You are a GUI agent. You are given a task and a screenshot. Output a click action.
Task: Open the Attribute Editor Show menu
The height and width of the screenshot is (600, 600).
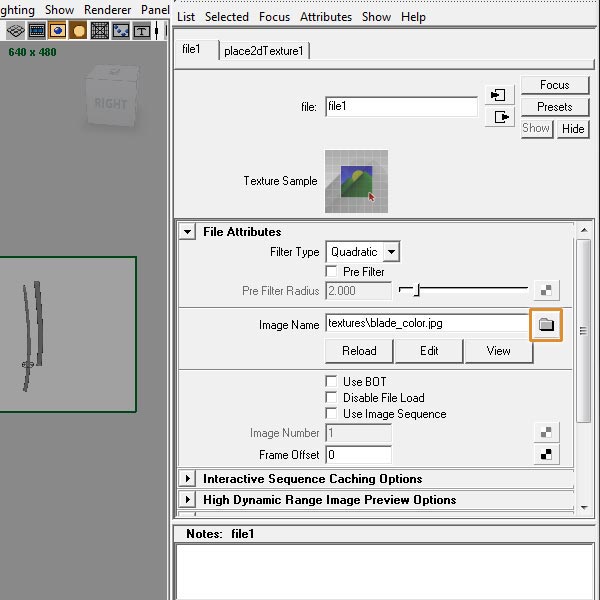coord(377,17)
